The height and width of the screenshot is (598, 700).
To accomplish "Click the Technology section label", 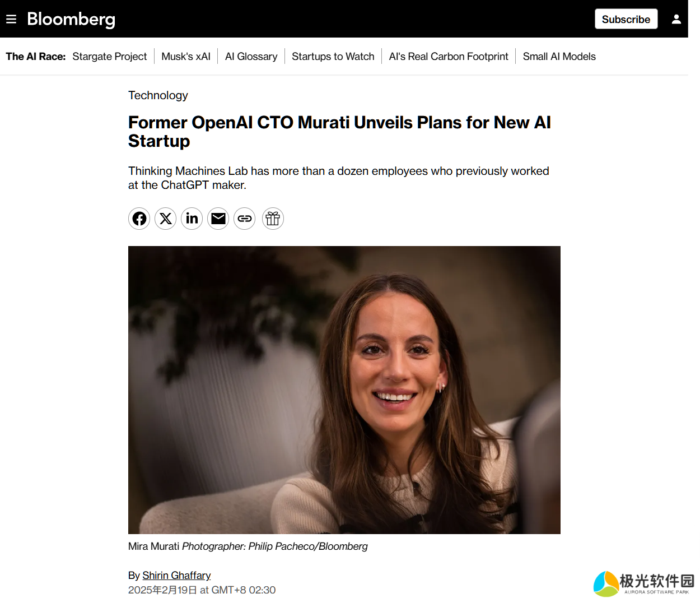I will [158, 95].
